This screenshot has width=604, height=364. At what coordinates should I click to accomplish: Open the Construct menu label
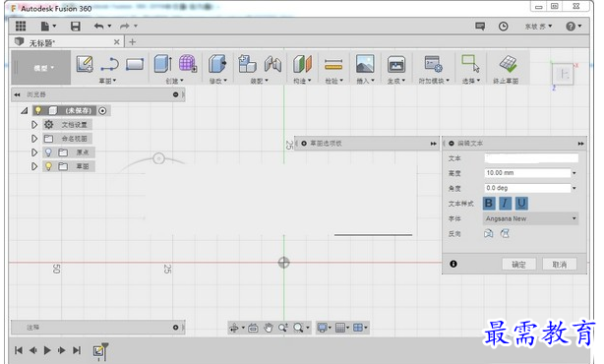coord(302,81)
